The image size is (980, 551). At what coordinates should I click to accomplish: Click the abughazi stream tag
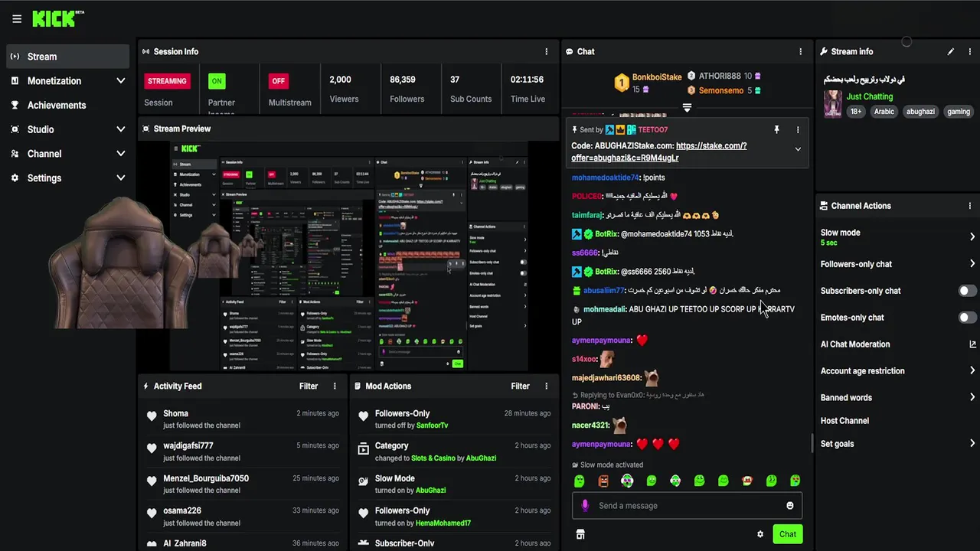pos(920,112)
